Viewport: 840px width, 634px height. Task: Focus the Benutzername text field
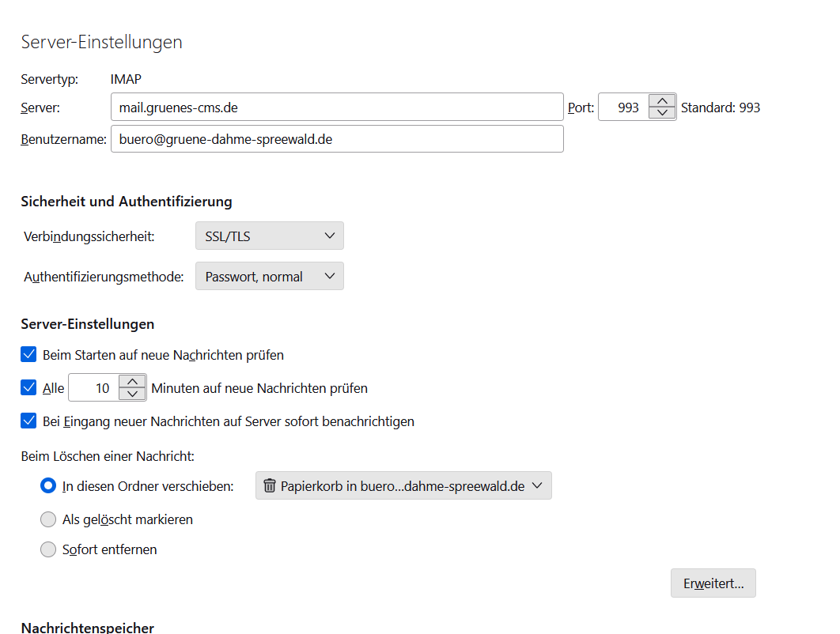[x=336, y=139]
